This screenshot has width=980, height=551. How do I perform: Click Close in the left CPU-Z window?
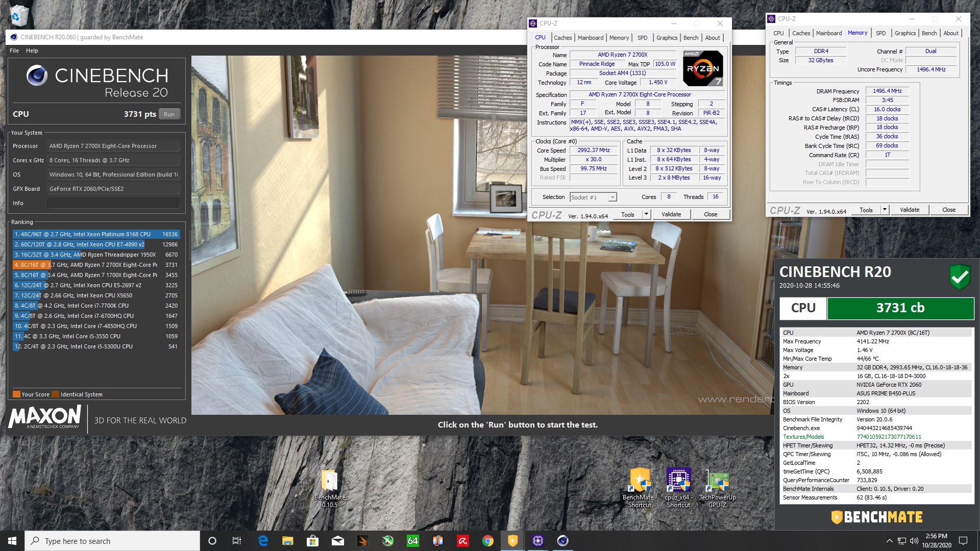click(710, 214)
